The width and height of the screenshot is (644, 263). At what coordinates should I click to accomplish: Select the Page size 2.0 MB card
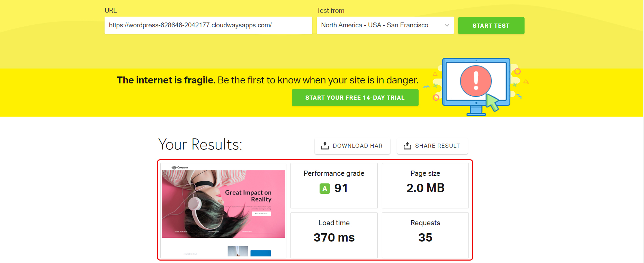pos(425,185)
